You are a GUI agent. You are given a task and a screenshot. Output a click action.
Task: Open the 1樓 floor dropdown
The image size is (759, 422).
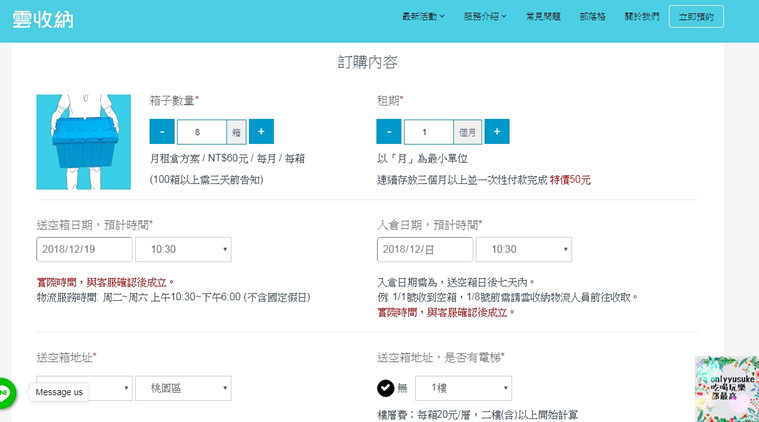click(x=464, y=388)
